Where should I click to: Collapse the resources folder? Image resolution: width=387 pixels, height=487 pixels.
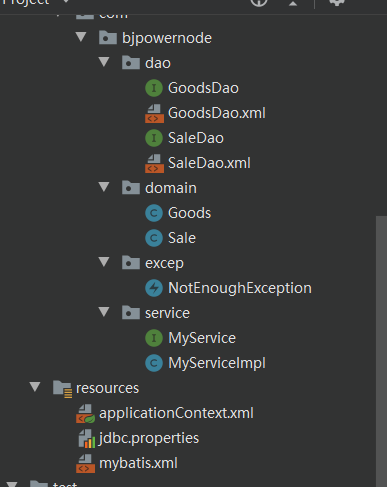click(35, 387)
